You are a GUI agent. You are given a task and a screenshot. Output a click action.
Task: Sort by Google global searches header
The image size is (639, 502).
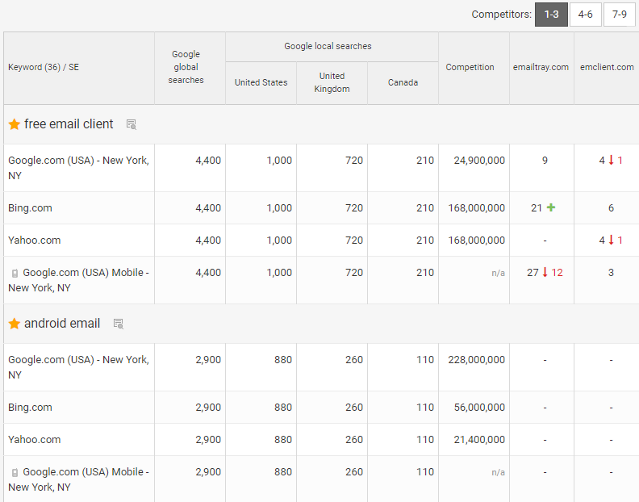click(190, 68)
